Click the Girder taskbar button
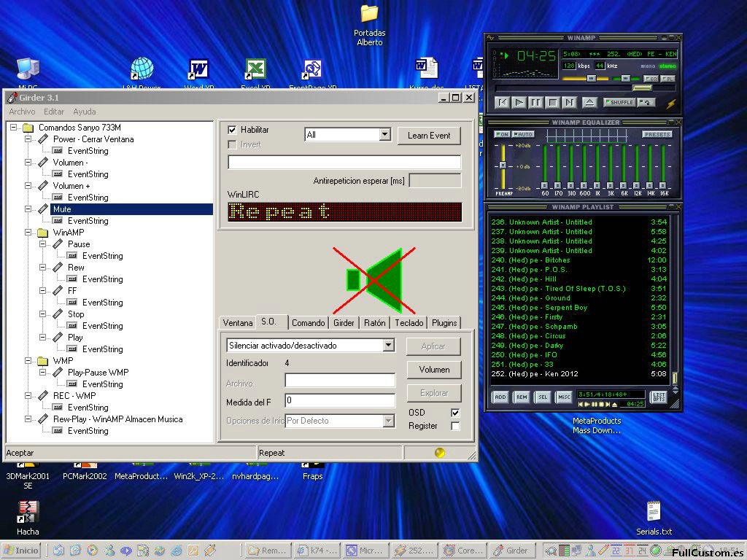Screen dimensions: 747x560 pyautogui.click(x=513, y=551)
